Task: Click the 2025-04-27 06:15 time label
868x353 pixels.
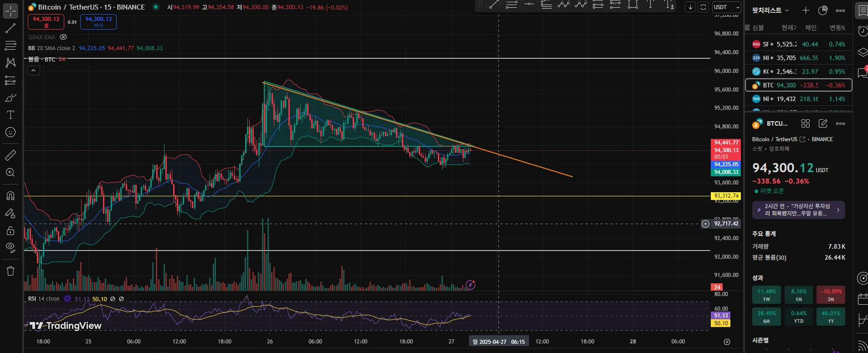Action: pos(498,342)
